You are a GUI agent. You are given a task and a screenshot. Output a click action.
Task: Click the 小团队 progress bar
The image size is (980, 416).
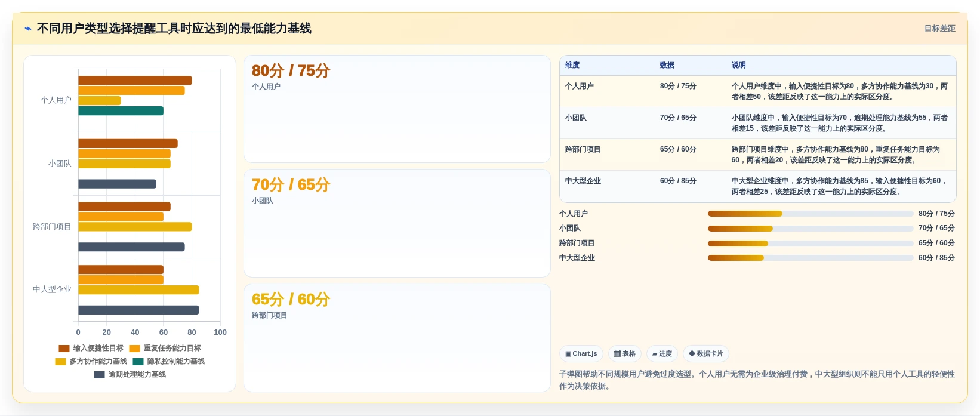(x=810, y=229)
